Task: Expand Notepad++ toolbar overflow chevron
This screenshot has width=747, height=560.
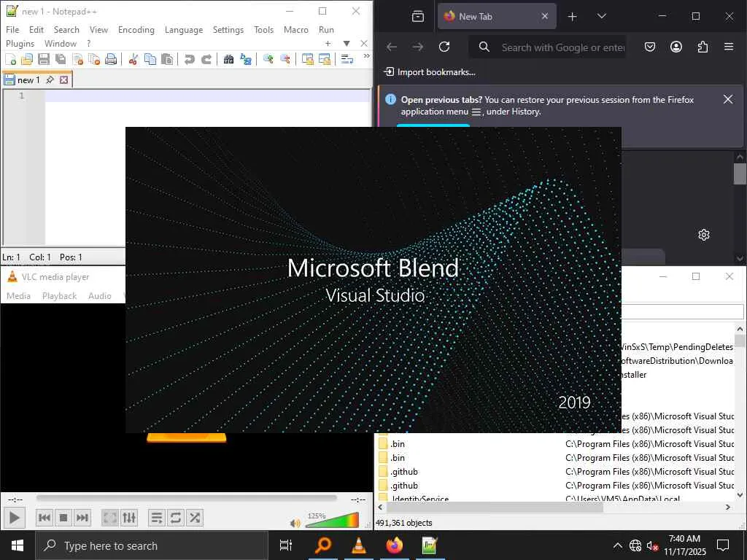Action: (x=366, y=55)
